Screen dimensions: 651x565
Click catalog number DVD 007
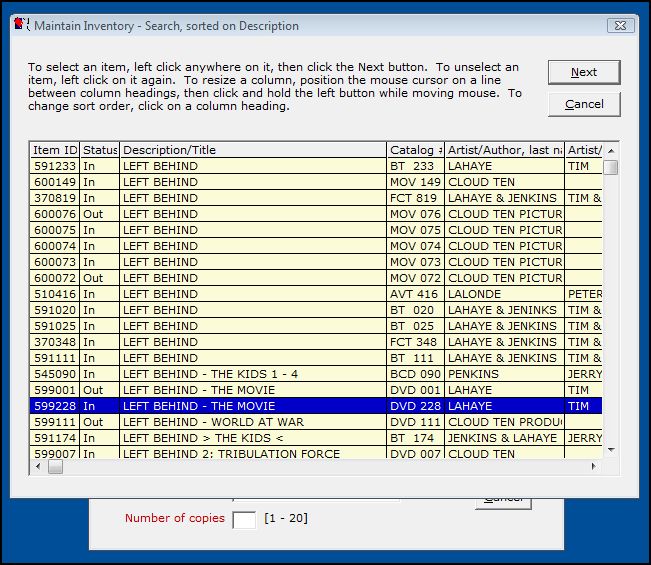pyautogui.click(x=415, y=454)
